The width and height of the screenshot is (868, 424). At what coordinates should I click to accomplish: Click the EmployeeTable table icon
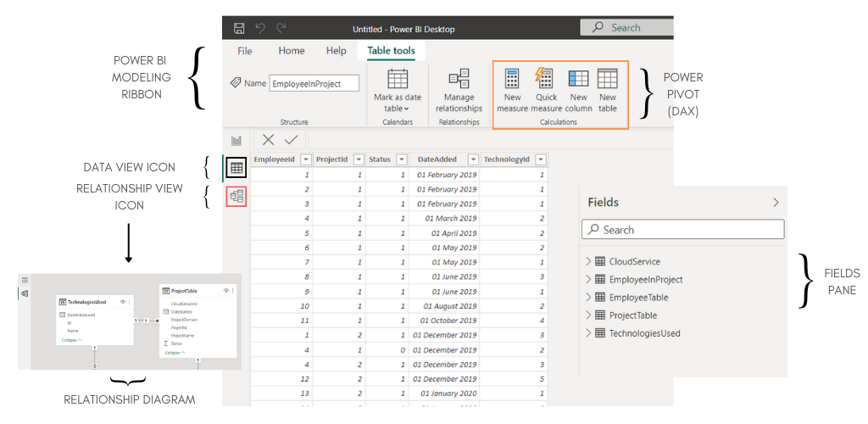599,298
